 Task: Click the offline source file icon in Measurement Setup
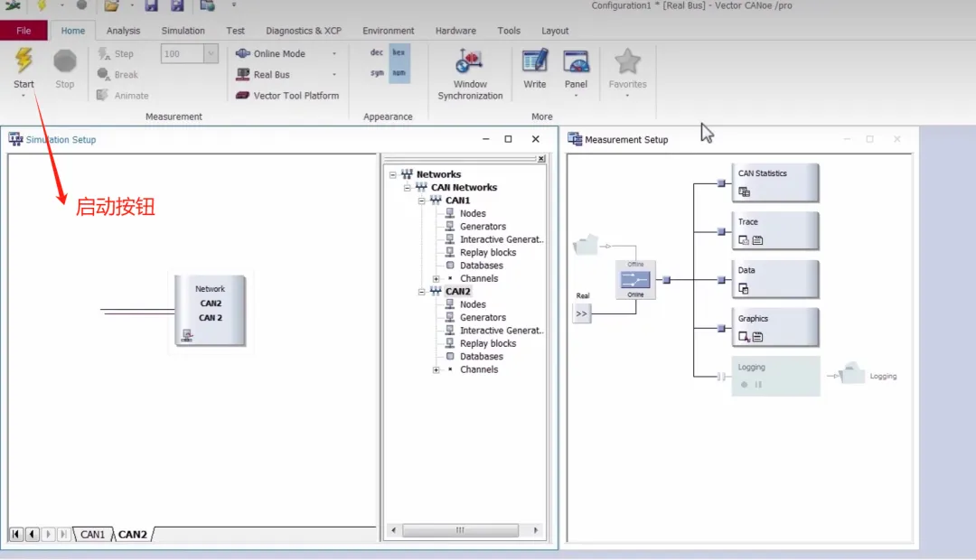point(585,245)
